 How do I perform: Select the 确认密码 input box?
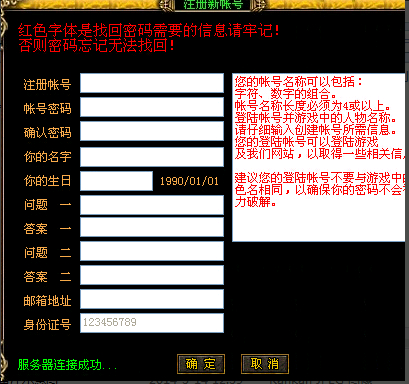[x=152, y=131]
